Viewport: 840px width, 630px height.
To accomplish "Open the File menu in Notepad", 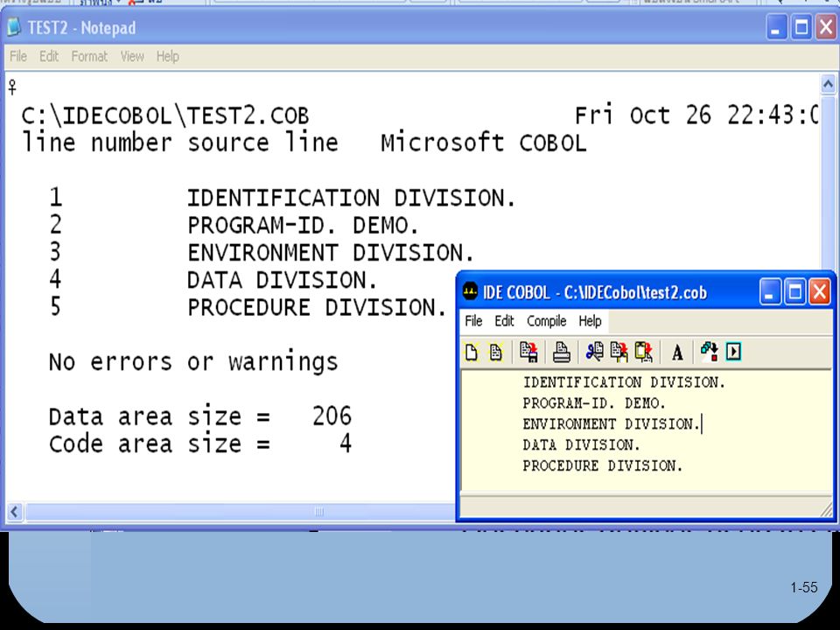I will (x=18, y=56).
